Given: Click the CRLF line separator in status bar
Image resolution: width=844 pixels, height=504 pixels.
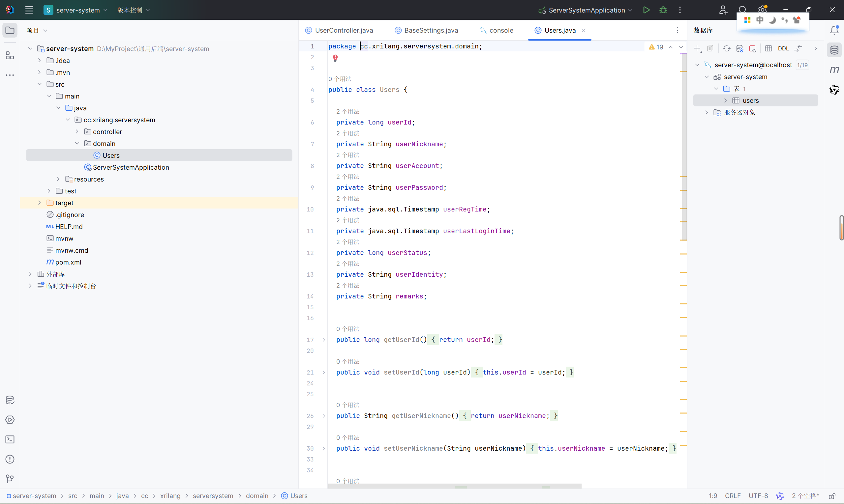Looking at the screenshot, I should tap(733, 496).
